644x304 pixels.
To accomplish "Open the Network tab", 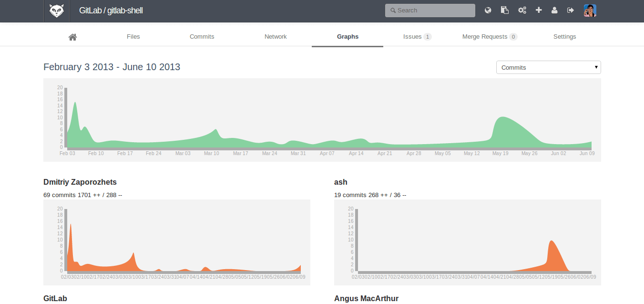I will click(276, 37).
